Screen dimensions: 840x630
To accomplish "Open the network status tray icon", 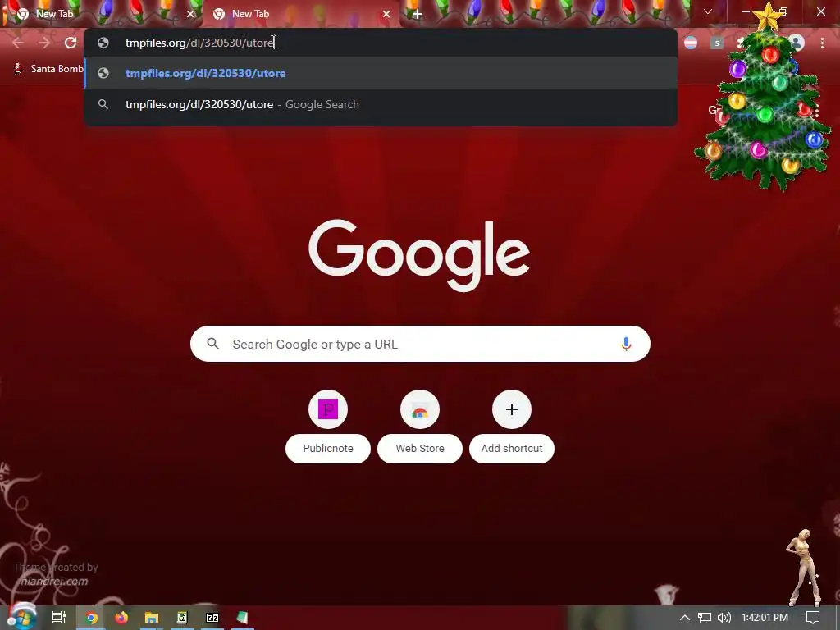I will pyautogui.click(x=705, y=618).
